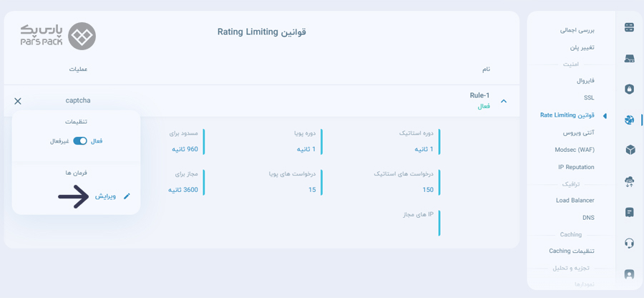Close the settings popup with the X
Viewport: 644px width, 298px height.
[x=18, y=101]
